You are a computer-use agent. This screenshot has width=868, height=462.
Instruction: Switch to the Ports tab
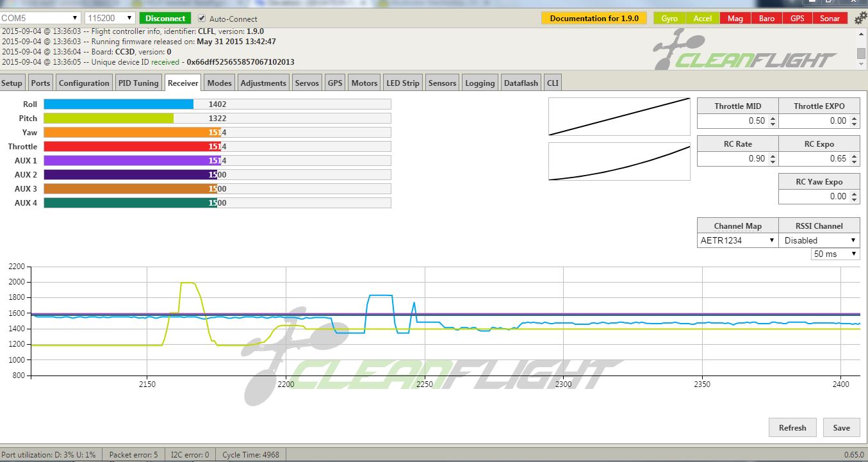click(40, 83)
